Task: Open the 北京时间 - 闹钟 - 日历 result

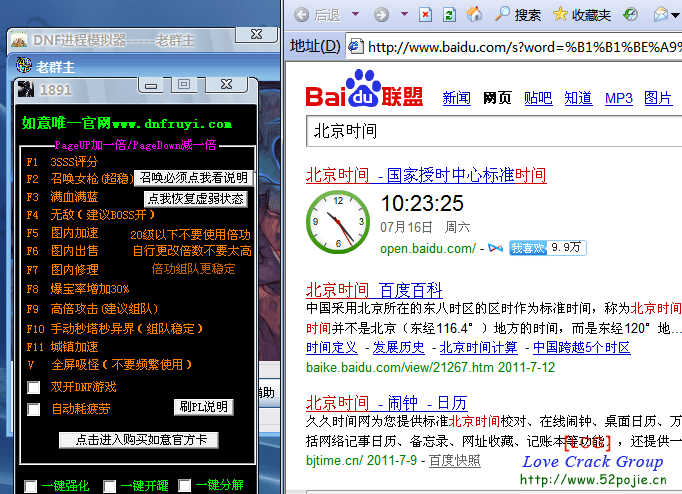Action: point(387,403)
